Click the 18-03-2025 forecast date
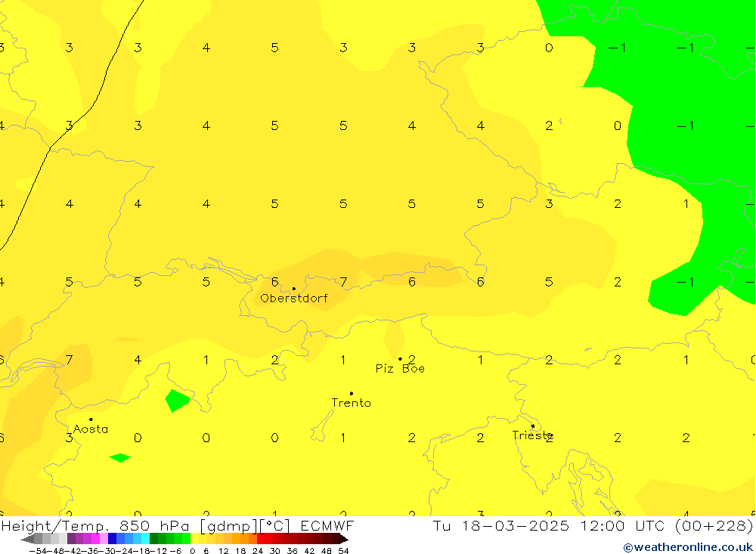Image resolution: width=756 pixels, height=554 pixels. click(x=516, y=525)
